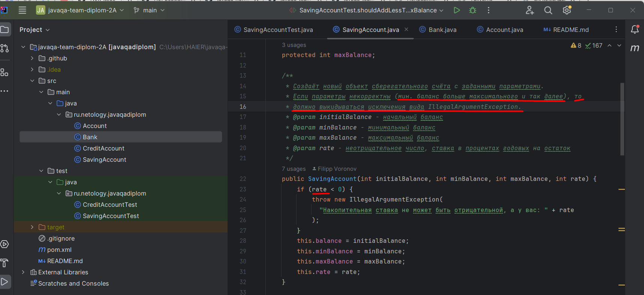Open the Services tool window icon
This screenshot has height=295, width=644.
[4, 244]
